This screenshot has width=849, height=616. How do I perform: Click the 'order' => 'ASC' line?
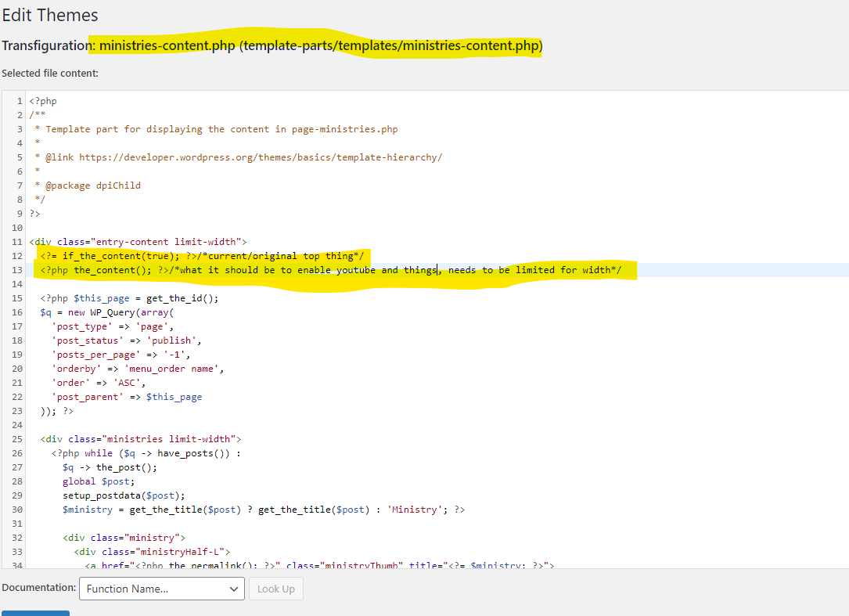point(99,383)
